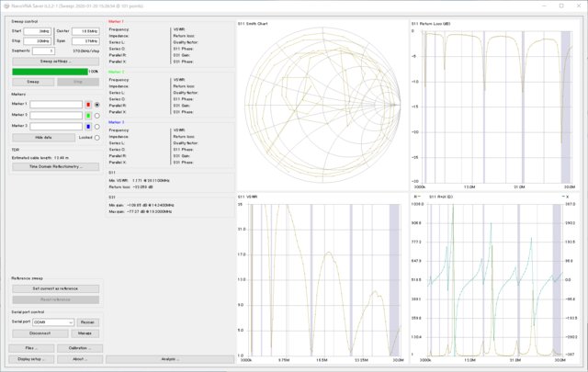Viewport: 588px width, 372px height.
Task: Click the Span frequency field
Action: tap(85, 41)
